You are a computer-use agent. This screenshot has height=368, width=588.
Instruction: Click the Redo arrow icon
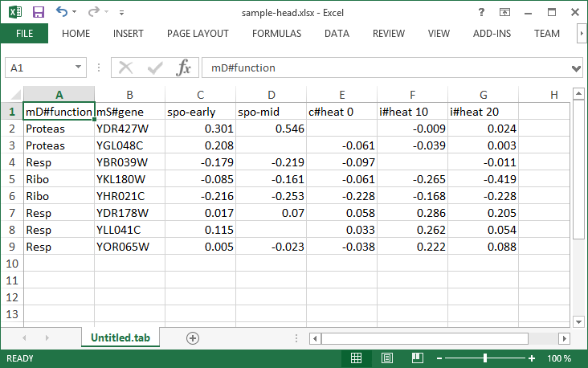tap(94, 13)
